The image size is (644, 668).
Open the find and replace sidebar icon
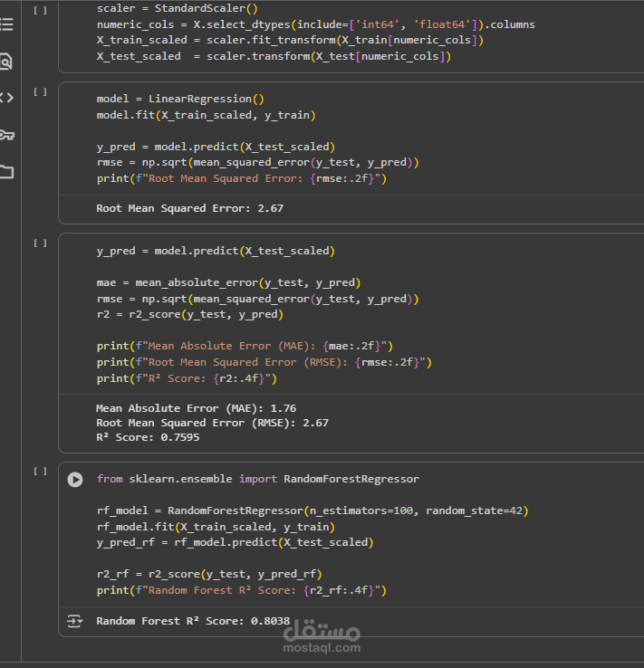tap(6, 62)
